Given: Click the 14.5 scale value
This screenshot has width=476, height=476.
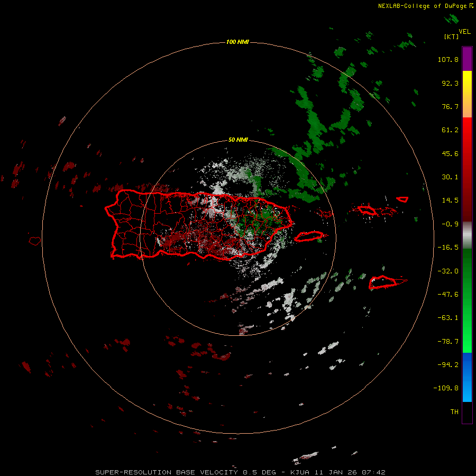Looking at the screenshot, I should [450, 200].
